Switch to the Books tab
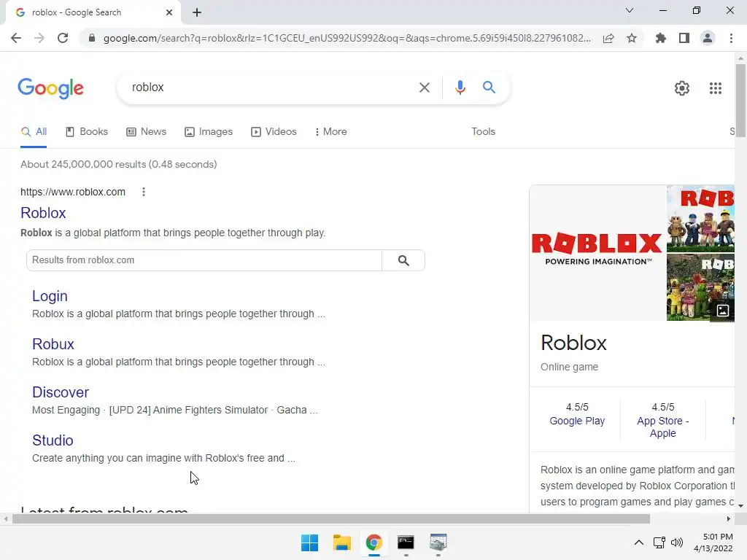 point(87,132)
